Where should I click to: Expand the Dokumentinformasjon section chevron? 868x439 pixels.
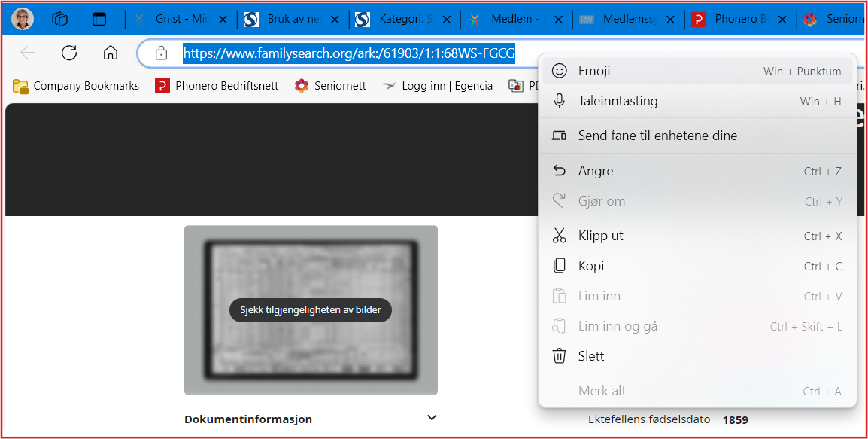coord(431,418)
